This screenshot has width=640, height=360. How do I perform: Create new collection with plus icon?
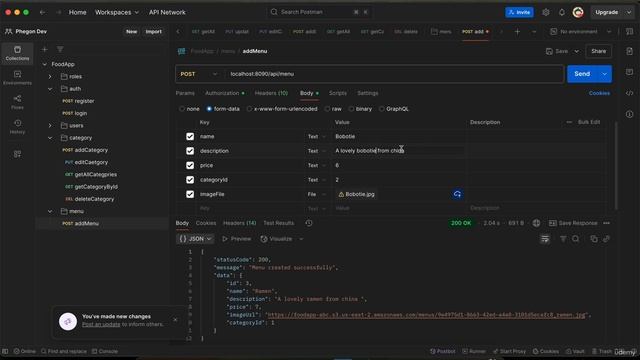[44, 49]
